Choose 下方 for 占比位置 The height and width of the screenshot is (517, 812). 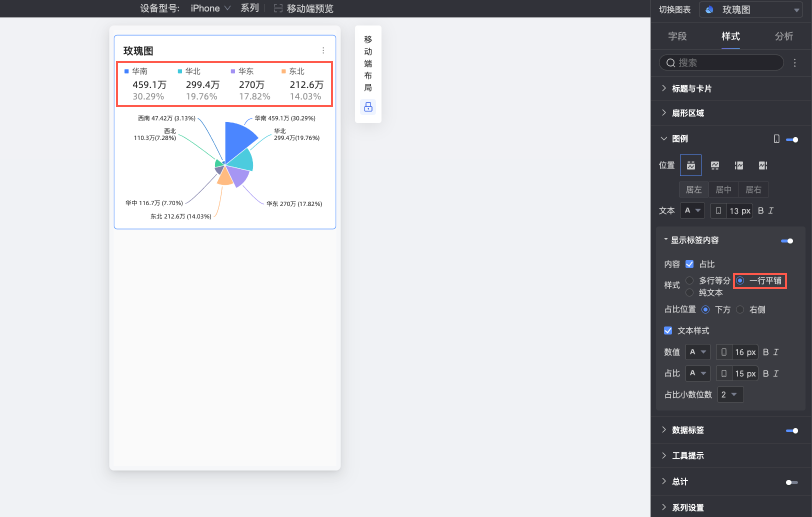click(705, 309)
